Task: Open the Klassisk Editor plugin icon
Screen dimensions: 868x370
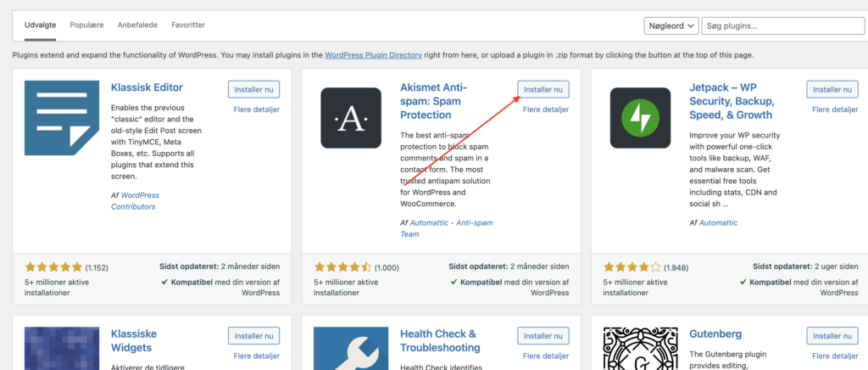Action: (62, 118)
